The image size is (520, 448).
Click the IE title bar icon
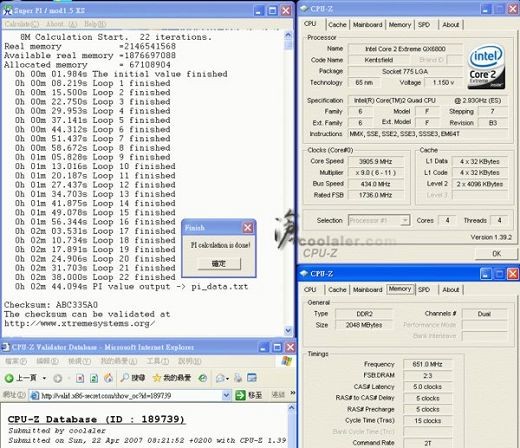(x=5, y=347)
